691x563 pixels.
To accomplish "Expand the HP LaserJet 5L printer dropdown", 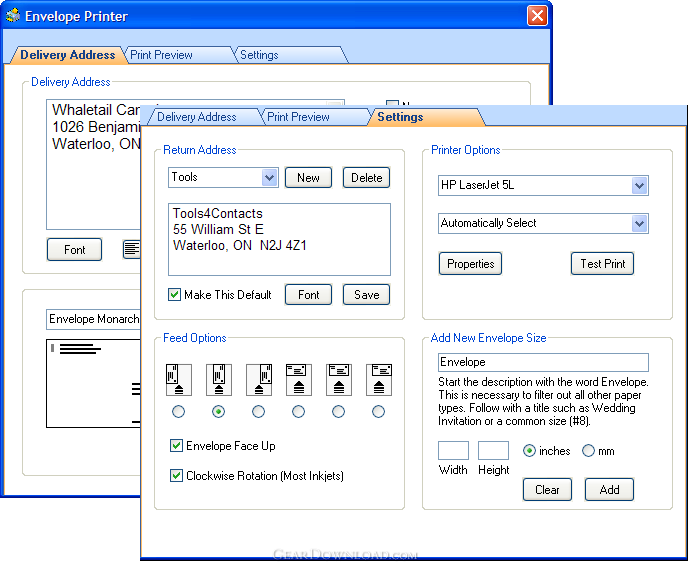I will (x=639, y=186).
